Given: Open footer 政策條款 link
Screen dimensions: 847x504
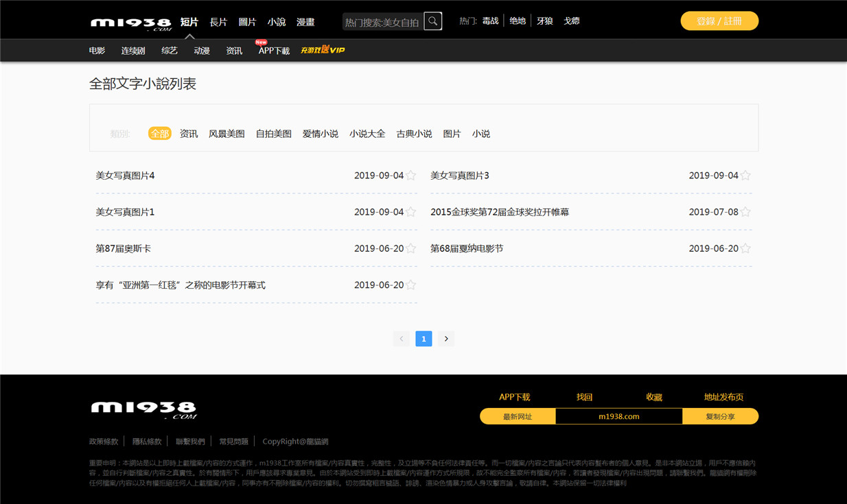Looking at the screenshot, I should [x=104, y=442].
